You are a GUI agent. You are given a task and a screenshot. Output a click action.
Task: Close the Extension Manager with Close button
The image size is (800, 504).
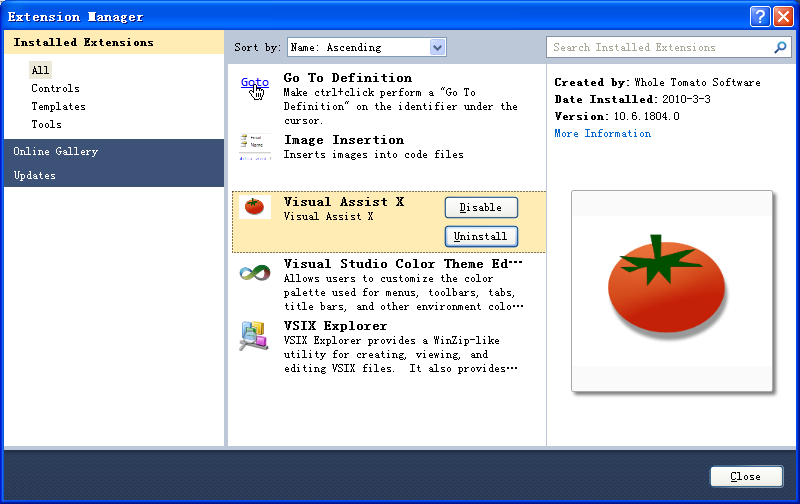point(746,476)
